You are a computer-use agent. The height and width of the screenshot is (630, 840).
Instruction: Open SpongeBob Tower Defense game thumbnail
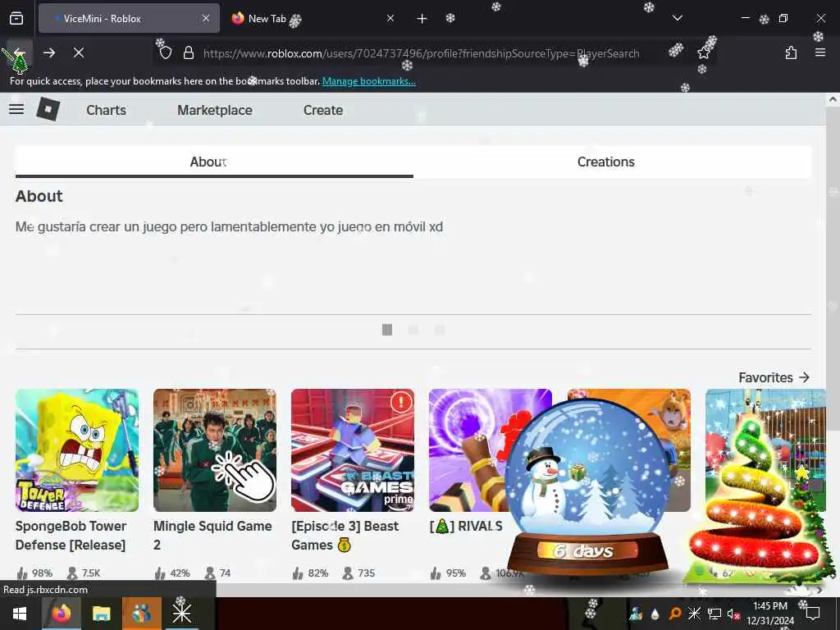(77, 450)
